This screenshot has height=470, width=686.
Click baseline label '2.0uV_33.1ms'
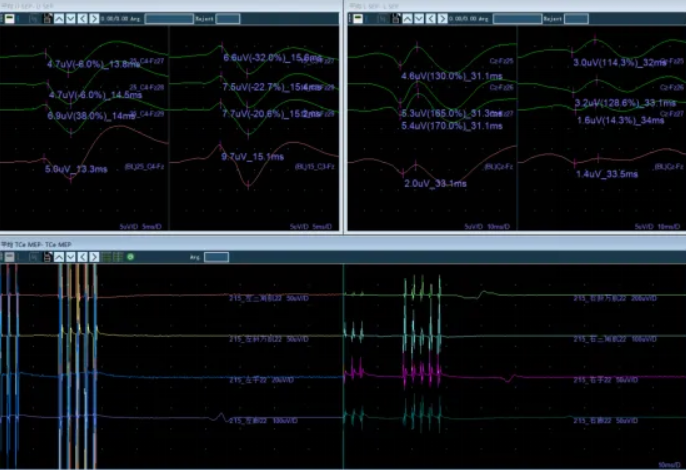click(x=435, y=183)
